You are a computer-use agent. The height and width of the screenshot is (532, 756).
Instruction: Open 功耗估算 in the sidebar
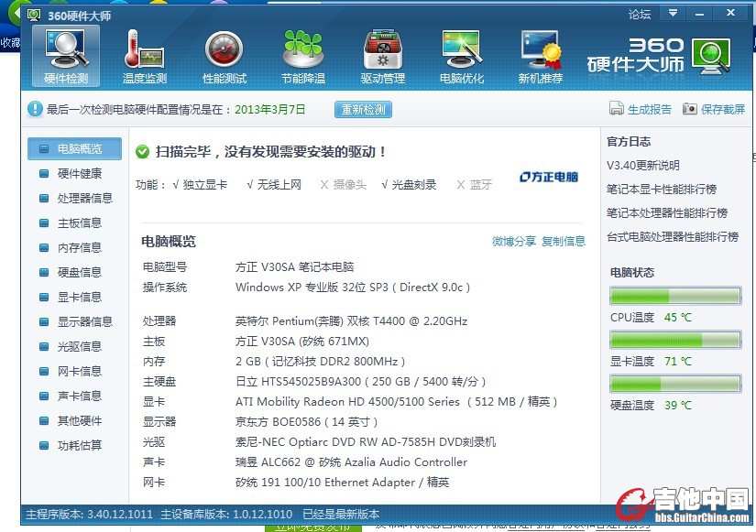click(79, 445)
